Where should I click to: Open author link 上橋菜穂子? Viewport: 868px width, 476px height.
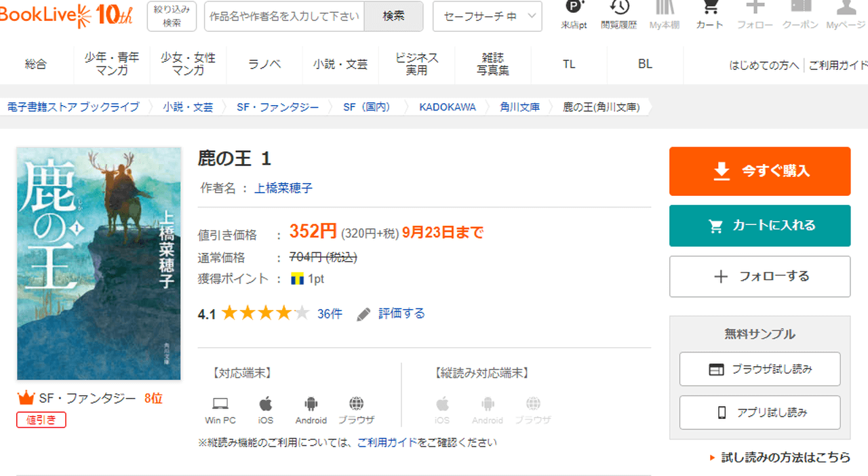283,188
